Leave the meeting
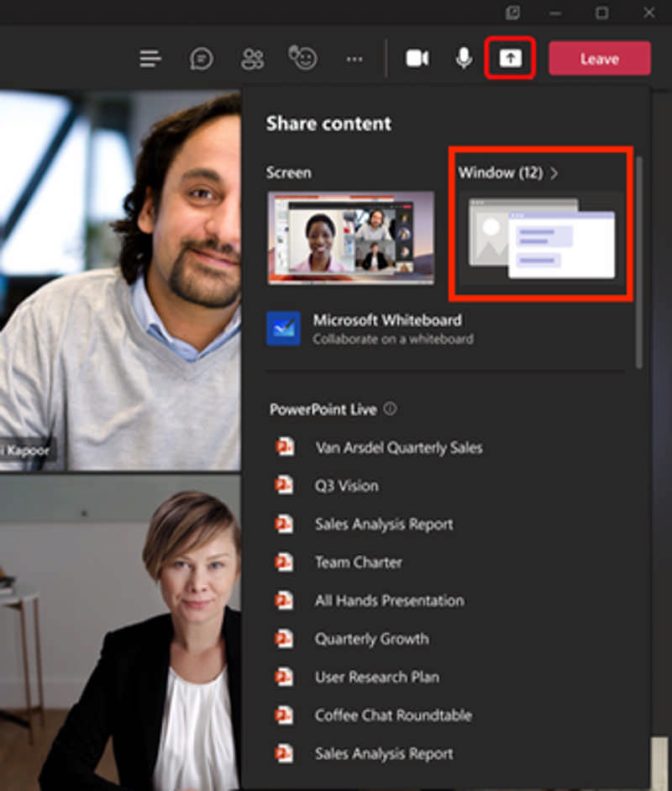 click(x=600, y=59)
